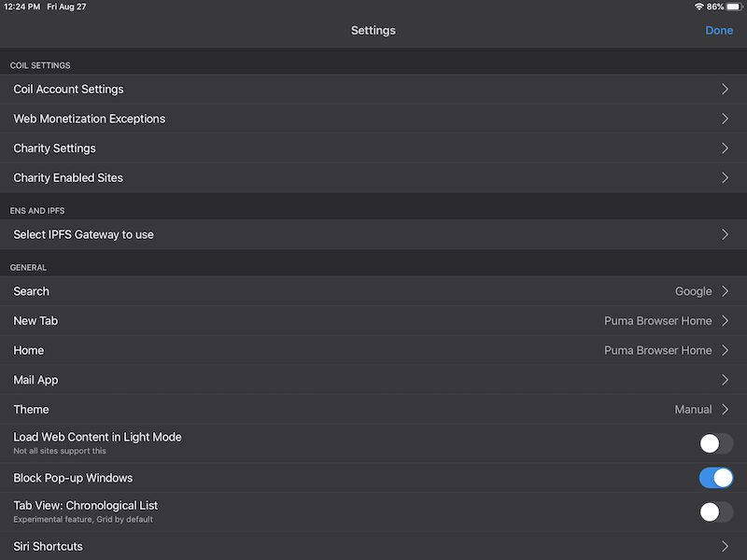The width and height of the screenshot is (747, 560).
Task: Tap the clock time in status bar
Action: point(21,7)
